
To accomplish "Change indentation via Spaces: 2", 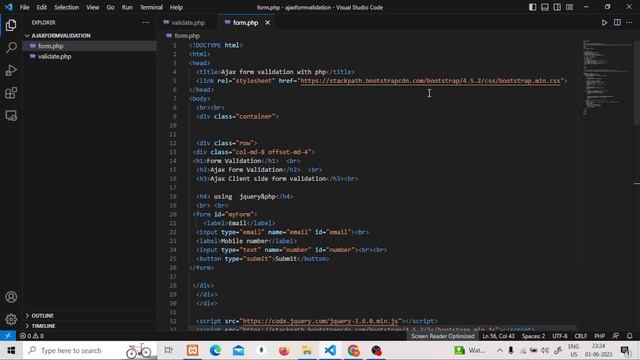I will (533, 336).
